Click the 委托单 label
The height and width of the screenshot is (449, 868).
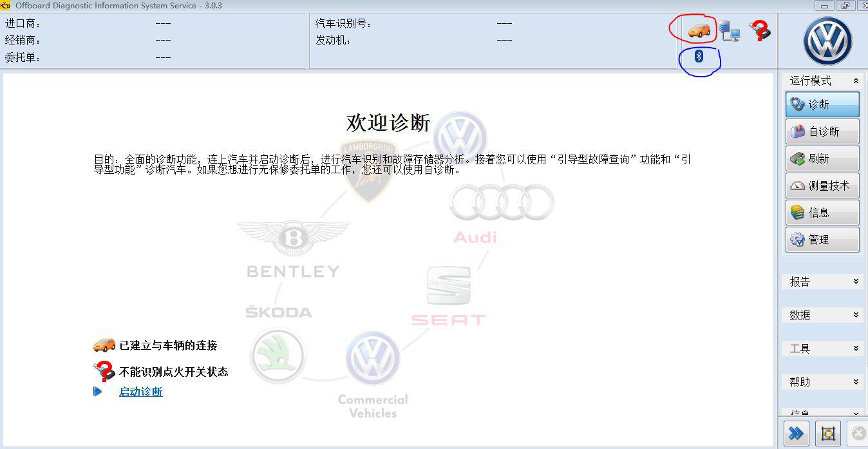(x=23, y=57)
